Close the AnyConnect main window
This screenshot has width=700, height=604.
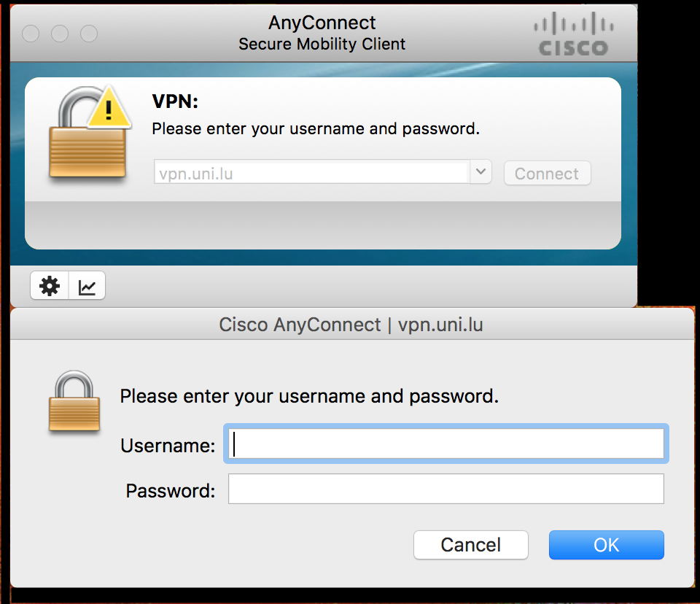[x=31, y=34]
